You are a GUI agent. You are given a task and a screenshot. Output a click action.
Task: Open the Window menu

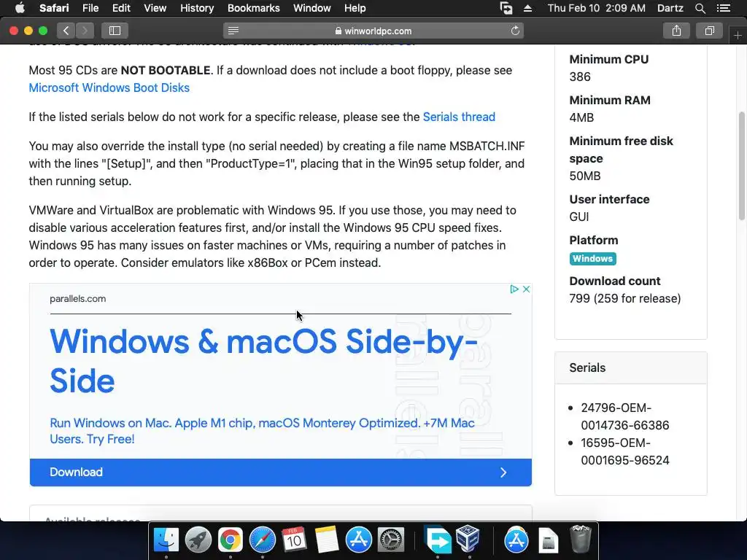point(312,8)
